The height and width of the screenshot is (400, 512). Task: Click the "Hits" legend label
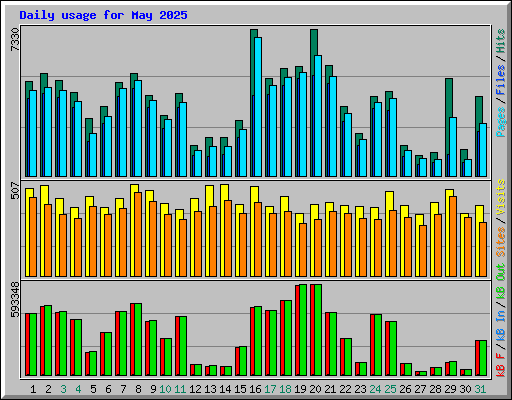pyautogui.click(x=501, y=41)
